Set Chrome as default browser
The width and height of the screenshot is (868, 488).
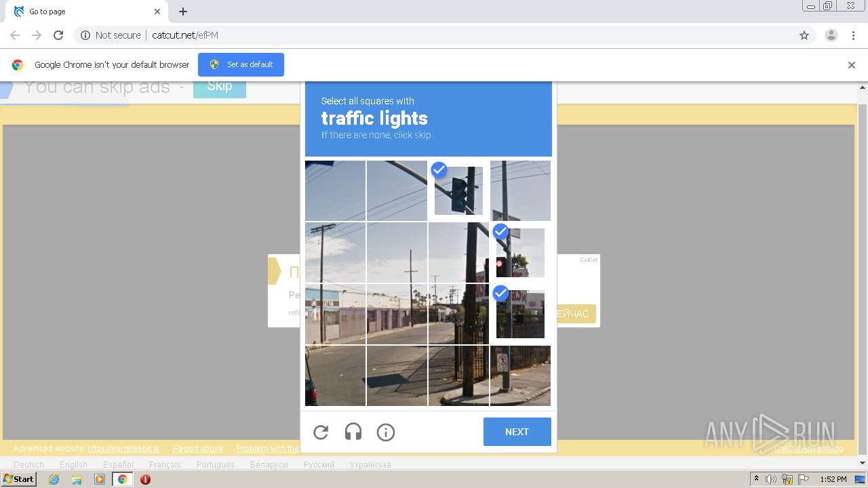[241, 64]
